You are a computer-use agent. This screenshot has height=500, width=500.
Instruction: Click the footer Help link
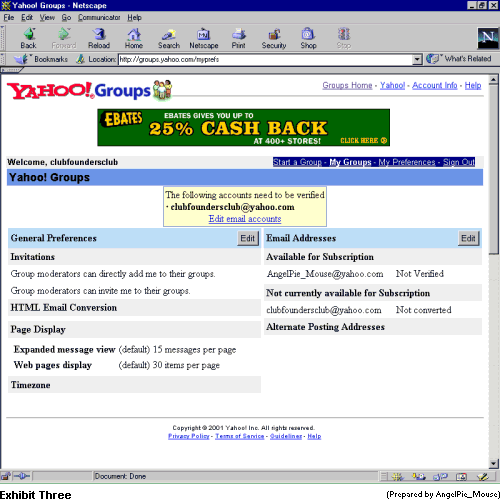pyautogui.click(x=314, y=436)
